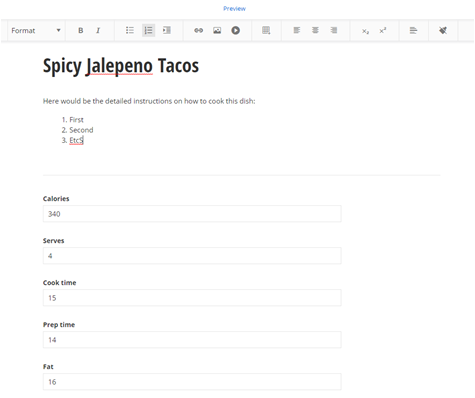The image size is (475, 398).
Task: Click the Fat label
Action: point(48,367)
